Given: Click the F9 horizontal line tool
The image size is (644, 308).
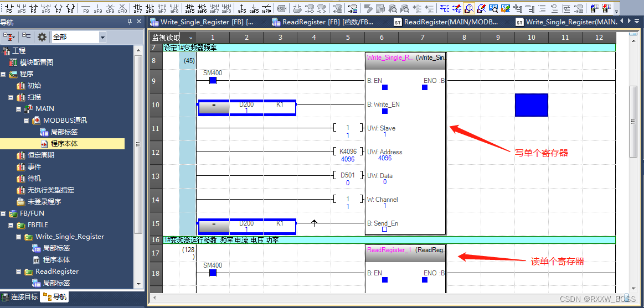Looking at the screenshot, I should point(86,8).
